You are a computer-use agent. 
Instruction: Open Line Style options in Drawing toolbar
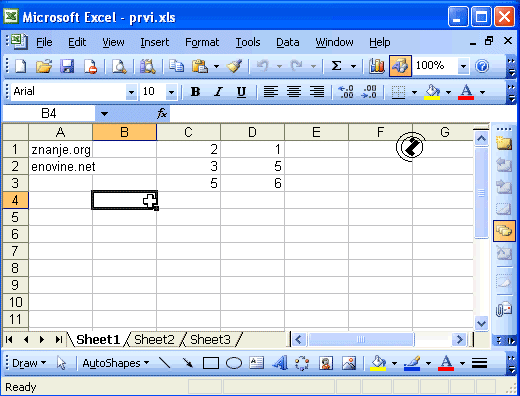[x=479, y=363]
